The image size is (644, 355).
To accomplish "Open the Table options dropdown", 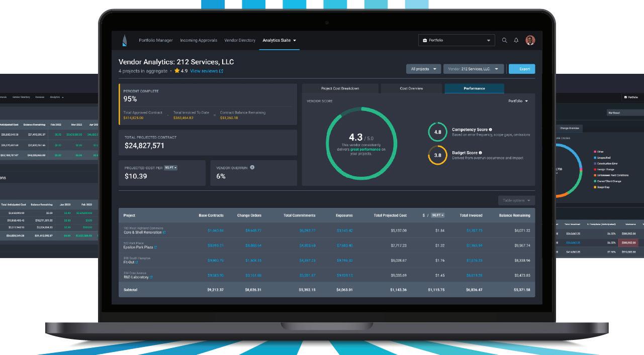I will (x=516, y=200).
